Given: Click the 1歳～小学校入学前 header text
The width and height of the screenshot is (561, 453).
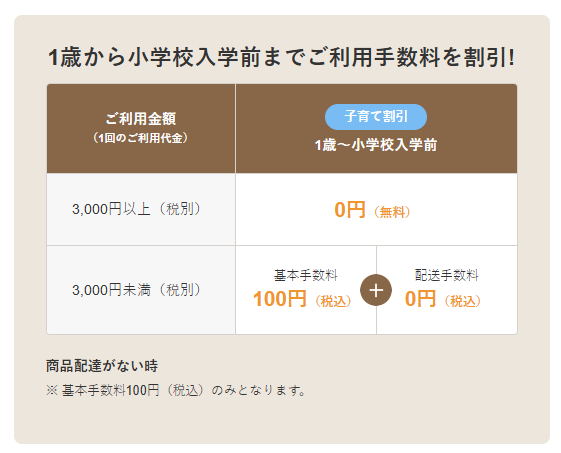Looking at the screenshot, I should point(376,145).
